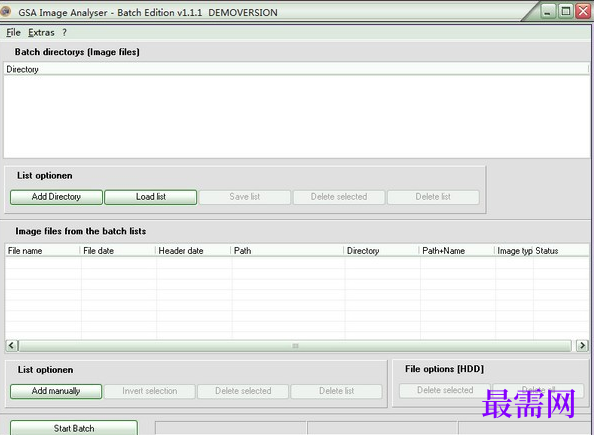
Task: Sort by File name column header
Action: [x=42, y=251]
